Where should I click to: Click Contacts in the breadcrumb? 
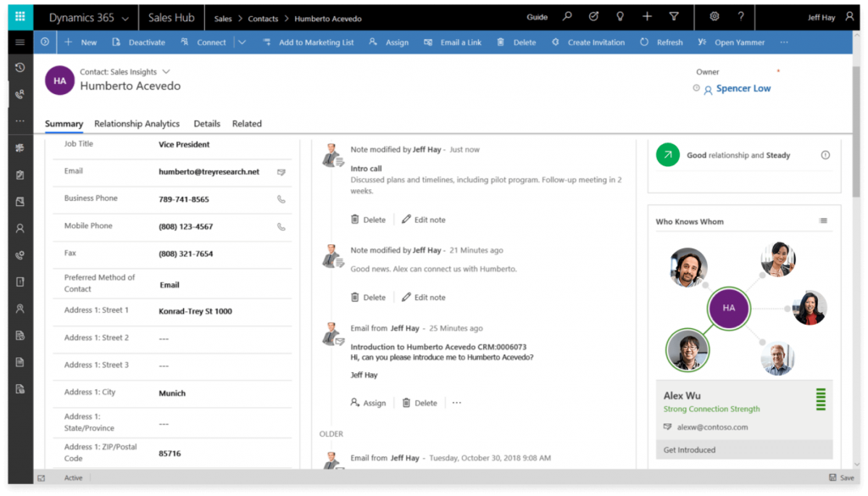pos(263,19)
